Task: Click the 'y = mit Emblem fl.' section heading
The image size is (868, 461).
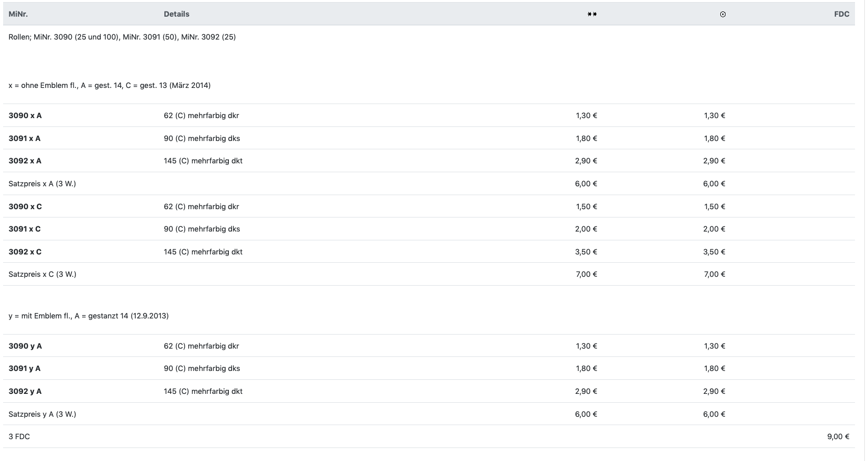Action: (88, 316)
